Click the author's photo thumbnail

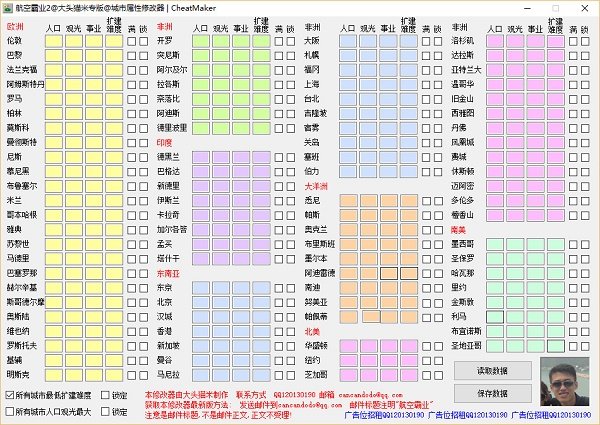[564, 381]
